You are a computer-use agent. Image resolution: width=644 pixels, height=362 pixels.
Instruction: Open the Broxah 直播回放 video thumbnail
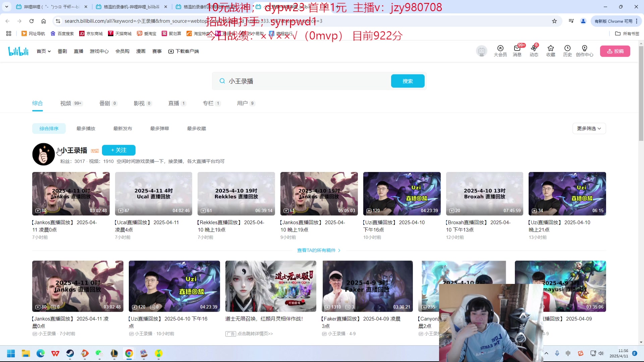tap(485, 194)
